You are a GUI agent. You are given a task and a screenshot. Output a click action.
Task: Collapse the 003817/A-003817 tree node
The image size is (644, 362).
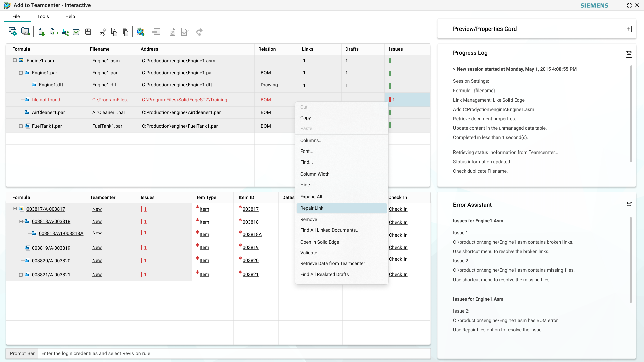click(x=15, y=209)
